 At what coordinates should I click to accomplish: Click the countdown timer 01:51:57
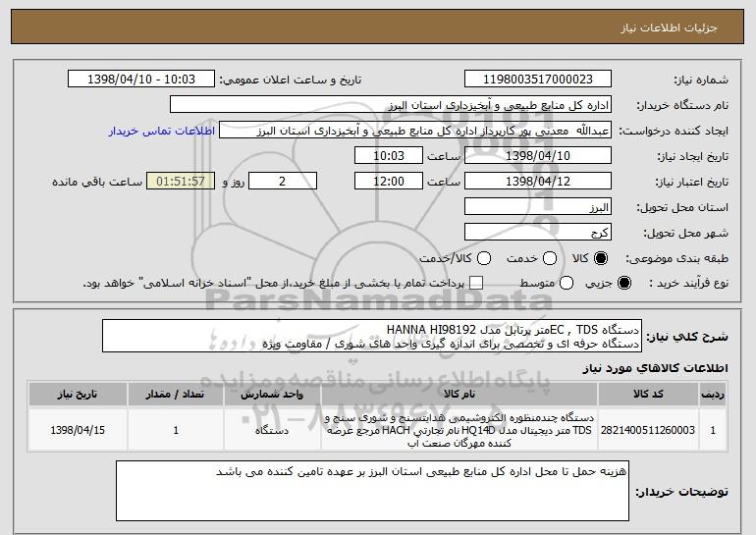point(181,182)
